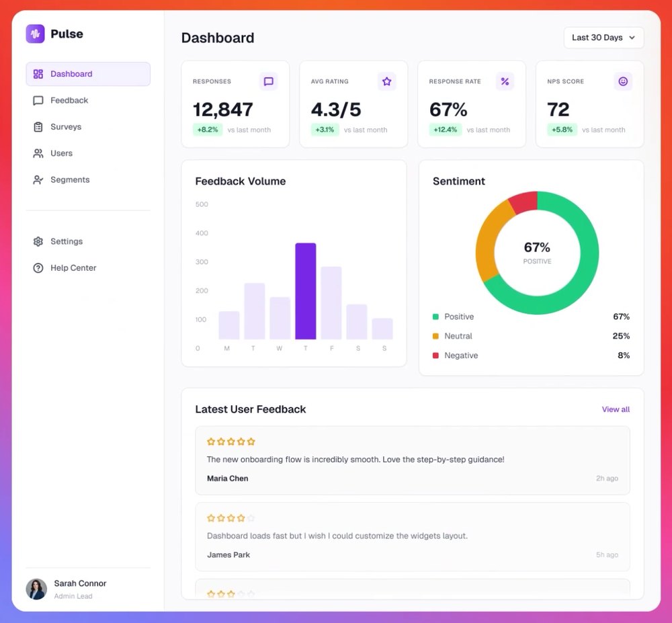Click the Latest User Feedback heading
Screen dimensions: 672x623
[251, 409]
